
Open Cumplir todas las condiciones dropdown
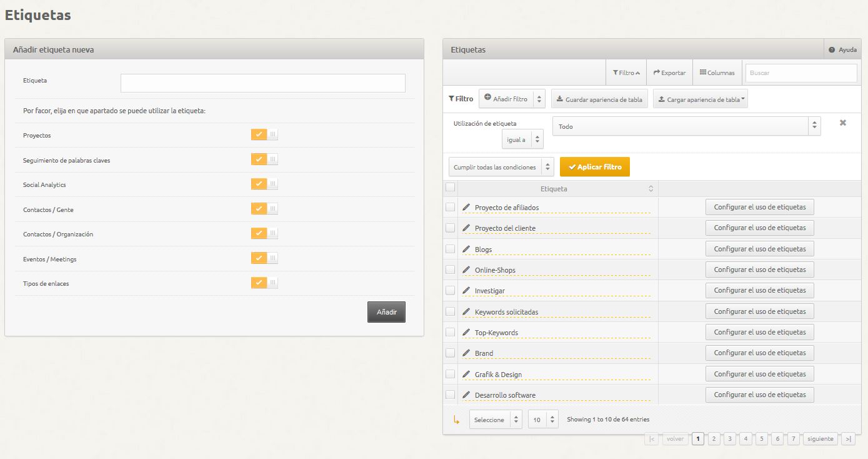click(x=501, y=167)
